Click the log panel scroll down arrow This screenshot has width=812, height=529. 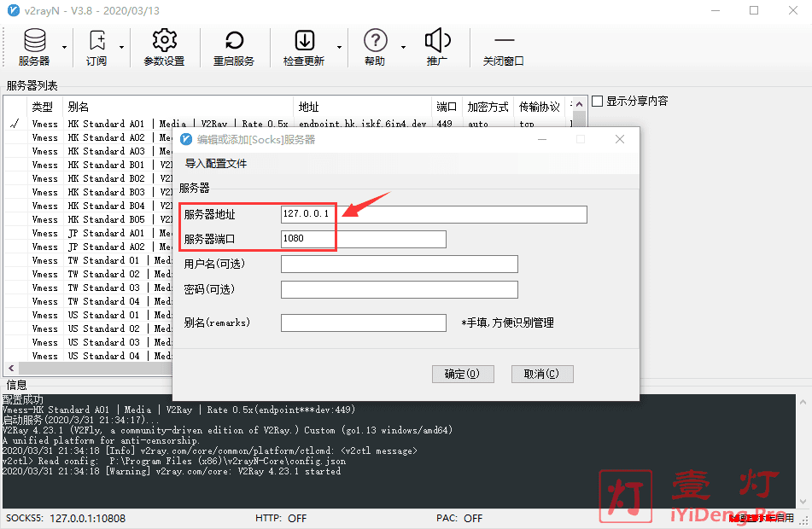pyautogui.click(x=803, y=502)
